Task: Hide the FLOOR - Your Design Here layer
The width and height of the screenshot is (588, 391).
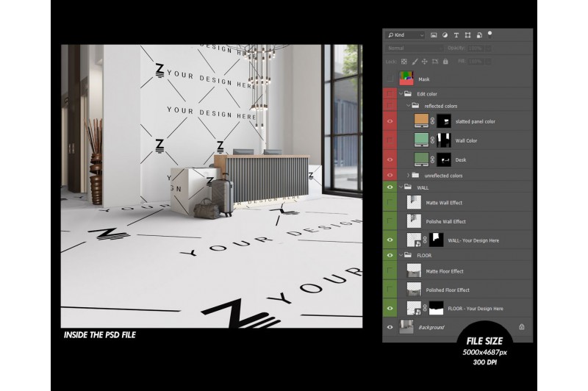Action: coord(390,308)
